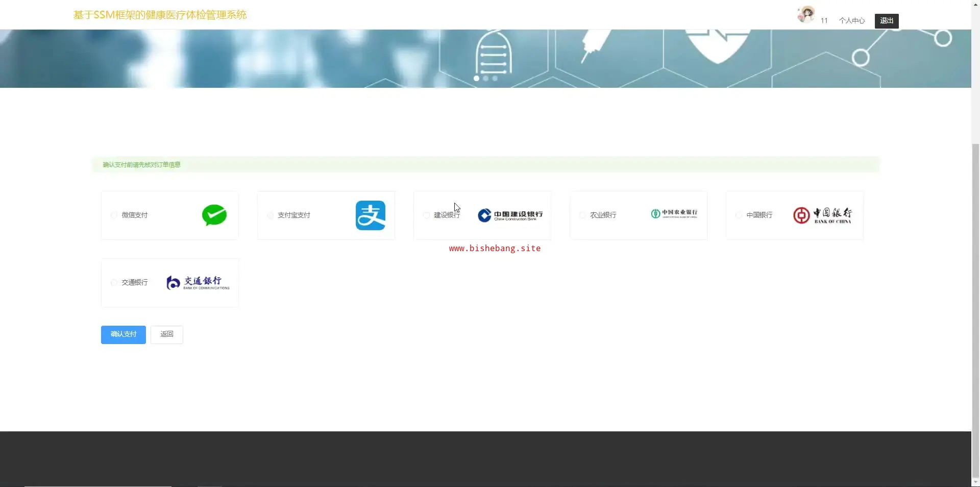The width and height of the screenshot is (980, 487).
Task: Switch to the second banner slide dot
Action: click(485, 78)
